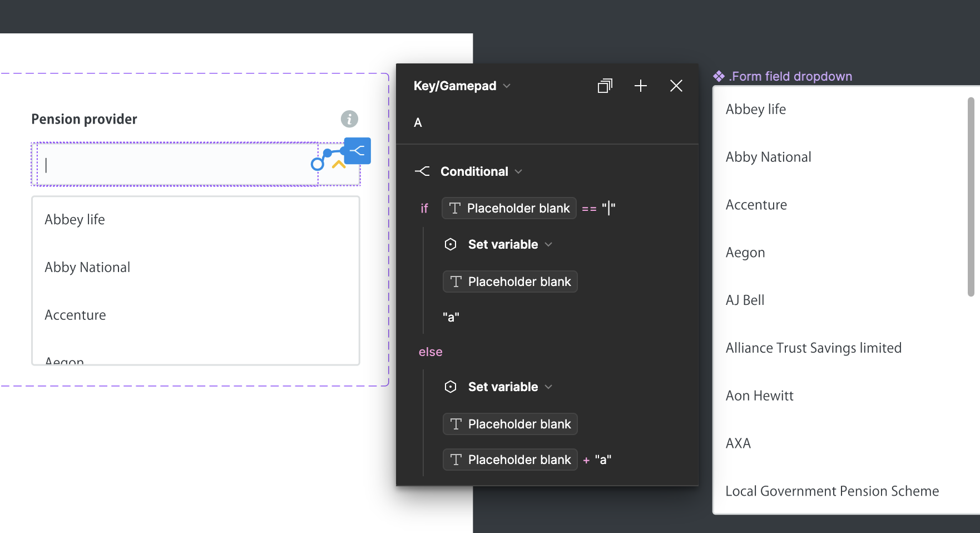Click the else keyword in the conditional

pos(430,352)
